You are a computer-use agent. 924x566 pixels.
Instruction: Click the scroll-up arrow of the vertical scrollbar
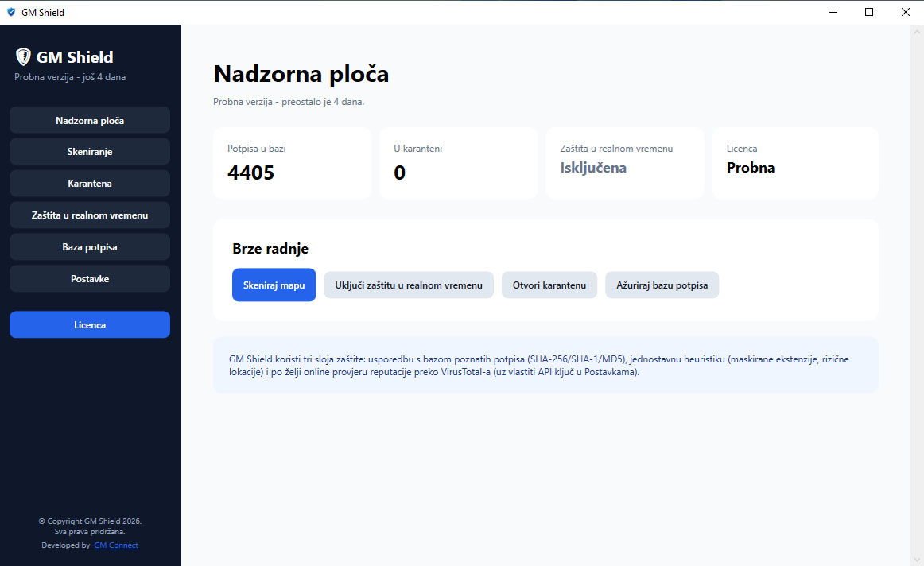tap(917, 33)
